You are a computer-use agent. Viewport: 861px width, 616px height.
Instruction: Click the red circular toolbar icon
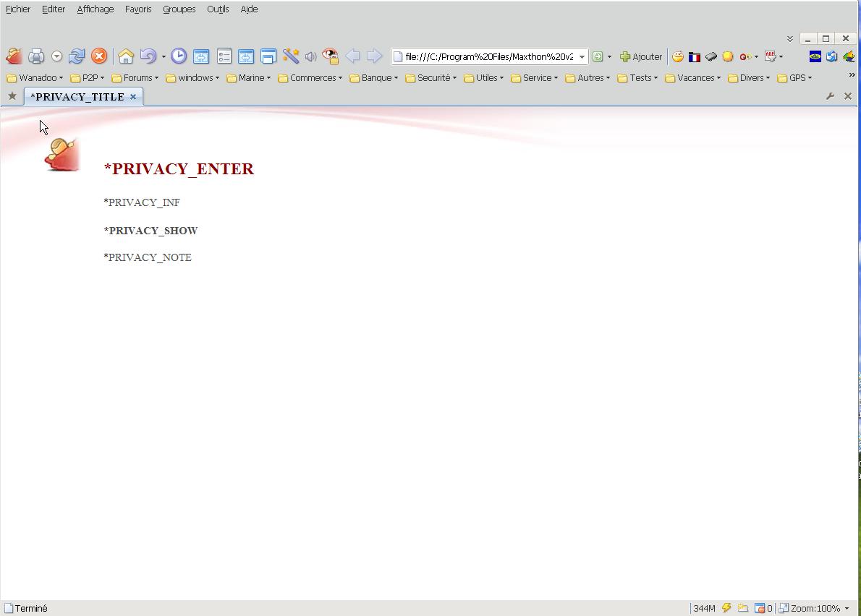(745, 56)
